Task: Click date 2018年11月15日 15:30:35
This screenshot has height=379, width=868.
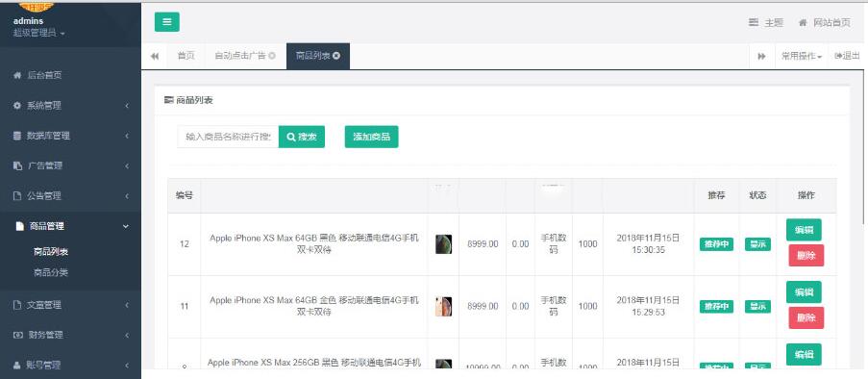Action: pos(648,243)
